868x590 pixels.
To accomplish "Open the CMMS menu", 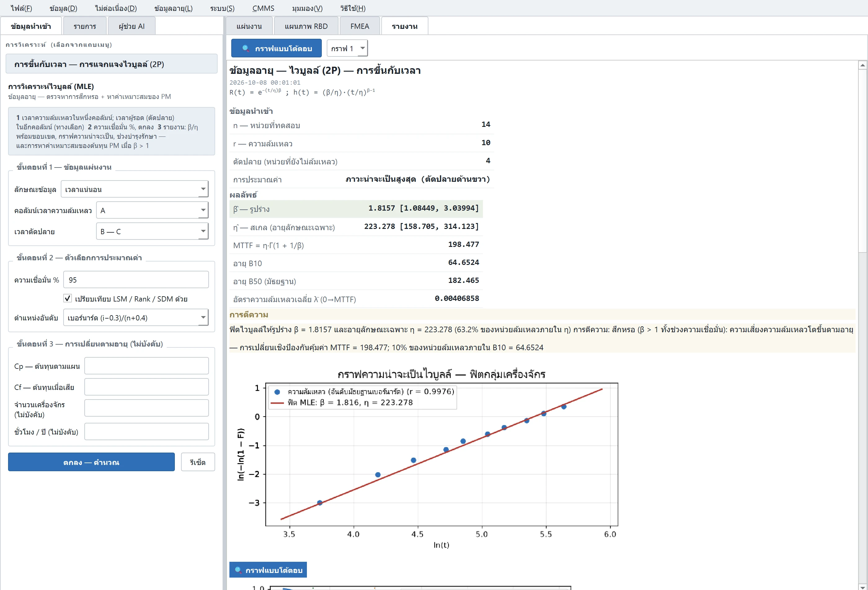I will [263, 8].
